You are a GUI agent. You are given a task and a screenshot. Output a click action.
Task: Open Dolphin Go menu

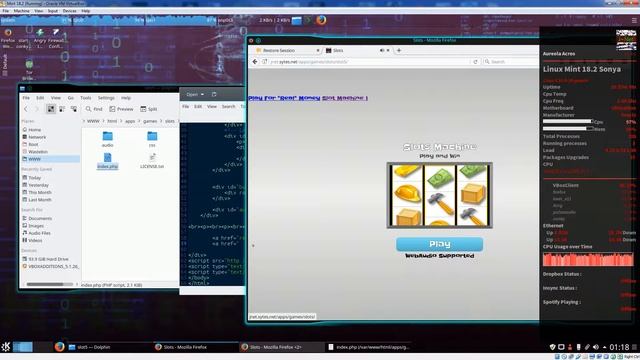click(x=71, y=98)
